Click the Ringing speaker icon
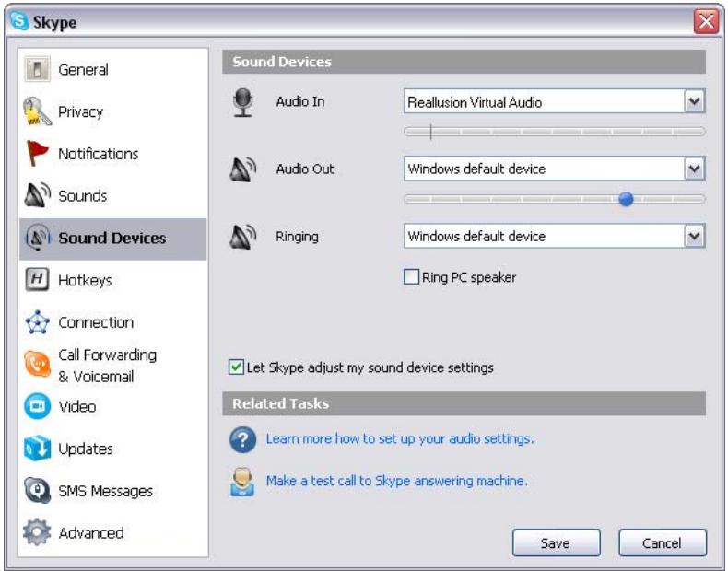 tap(243, 237)
